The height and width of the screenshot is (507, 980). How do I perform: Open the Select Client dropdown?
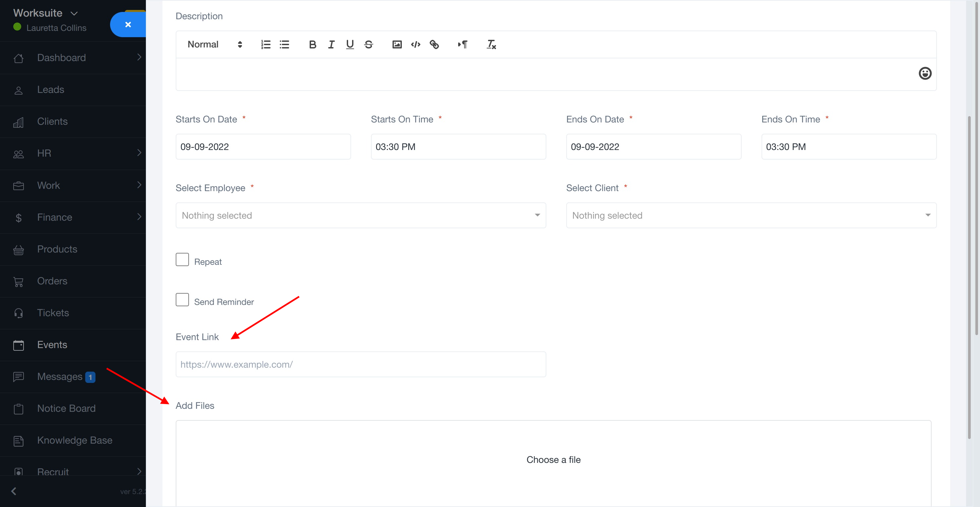tap(751, 215)
